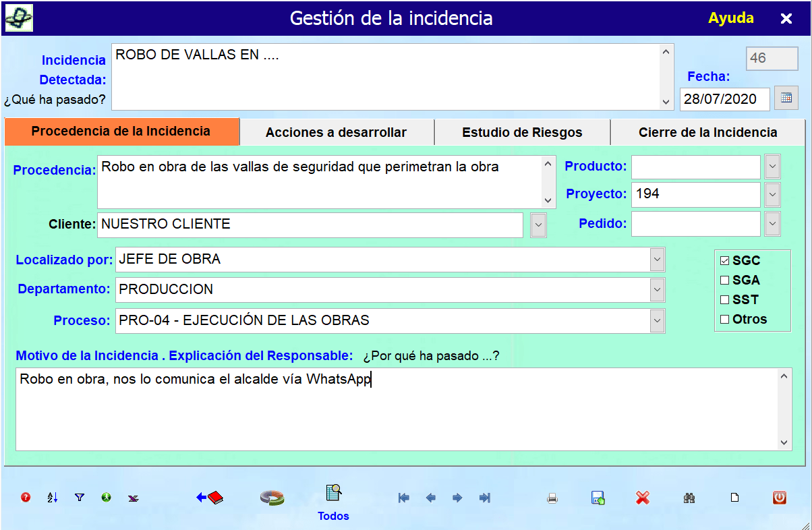Screen dimensions: 812x530
Task: Click the NUESTRO CLIENTE value
Action: pyautogui.click(x=166, y=224)
